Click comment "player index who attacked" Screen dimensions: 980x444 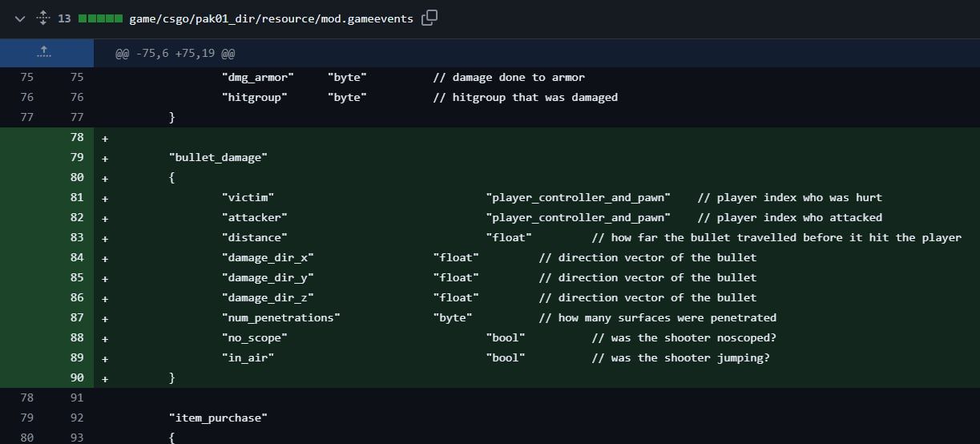coord(790,217)
